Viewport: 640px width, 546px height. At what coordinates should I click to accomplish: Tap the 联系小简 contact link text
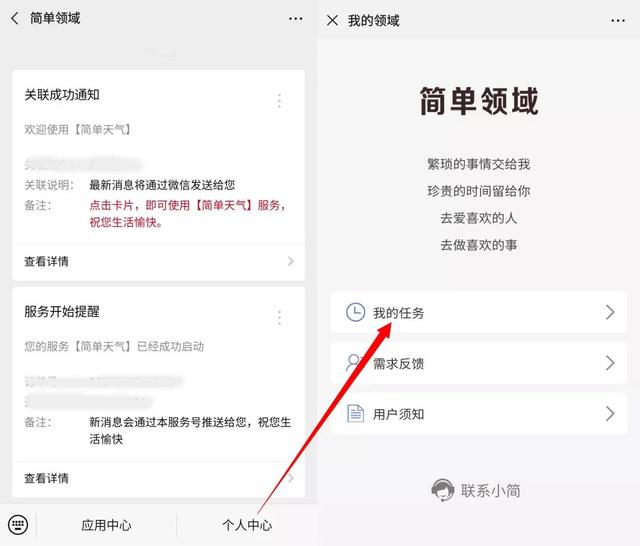[490, 490]
